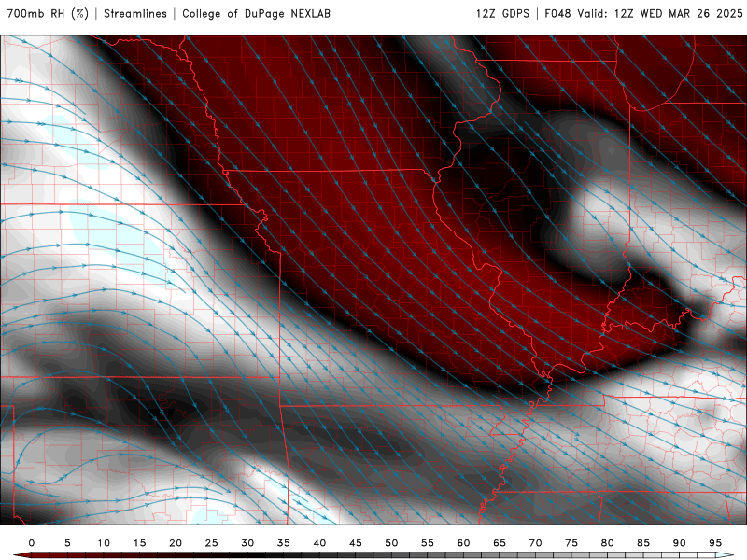Pick the "75" value on the scale
The height and width of the screenshot is (560, 747).
(x=571, y=543)
